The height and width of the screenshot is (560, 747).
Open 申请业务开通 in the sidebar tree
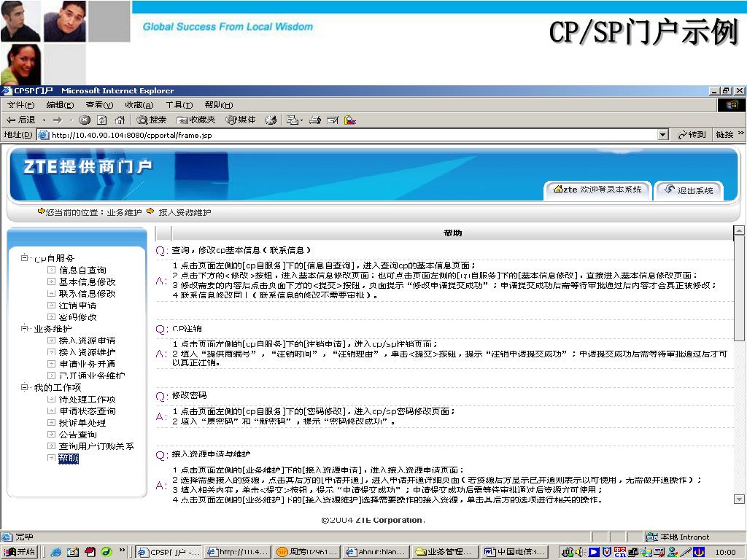point(88,364)
